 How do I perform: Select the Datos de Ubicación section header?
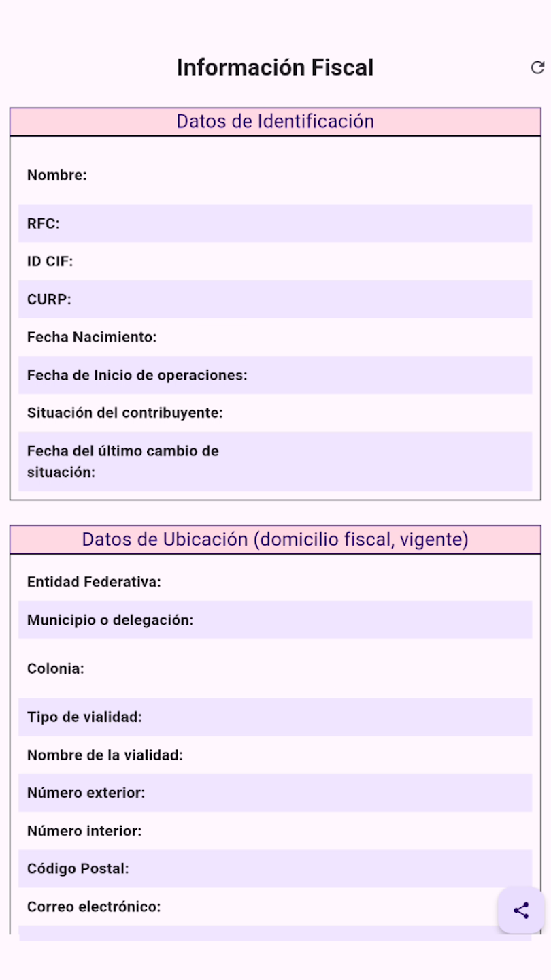[x=275, y=539]
